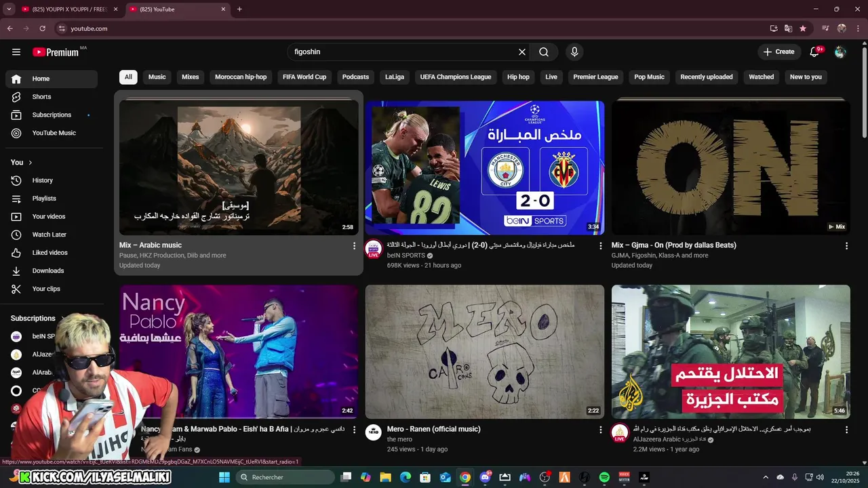Image resolution: width=868 pixels, height=488 pixels.
Task: Open the Mix – Arabic music thumbnail
Action: (239, 168)
